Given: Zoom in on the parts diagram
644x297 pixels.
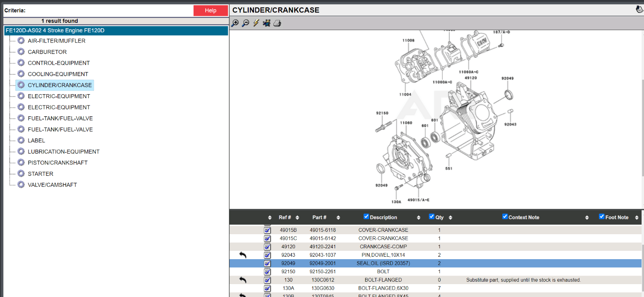Looking at the screenshot, I should [x=235, y=23].
